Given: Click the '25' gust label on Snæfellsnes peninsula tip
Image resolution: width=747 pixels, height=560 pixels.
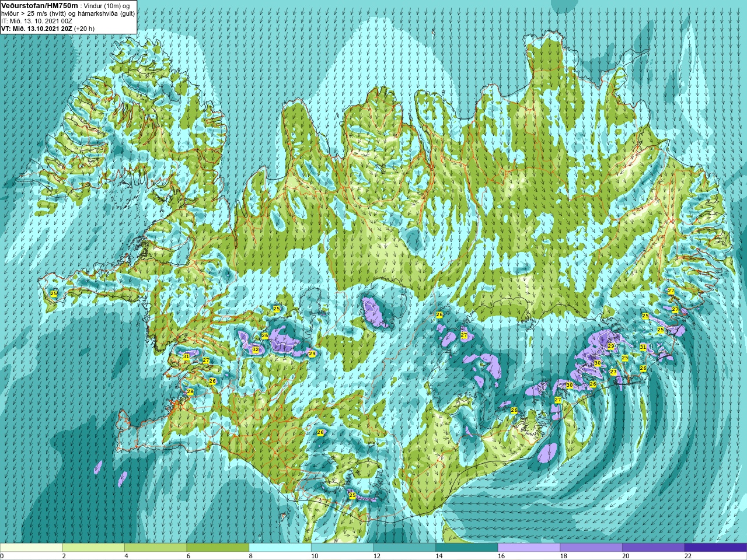Looking at the screenshot, I should point(54,293).
